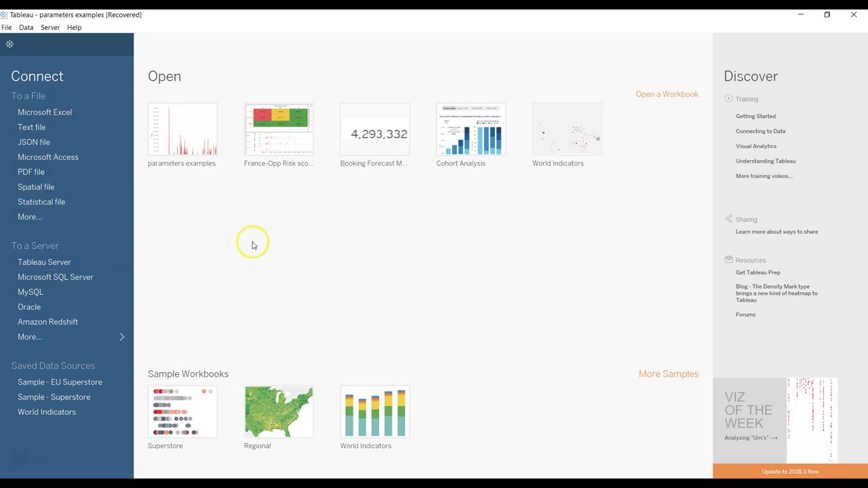Image resolution: width=868 pixels, height=488 pixels.
Task: Open the File menu
Action: tap(7, 28)
